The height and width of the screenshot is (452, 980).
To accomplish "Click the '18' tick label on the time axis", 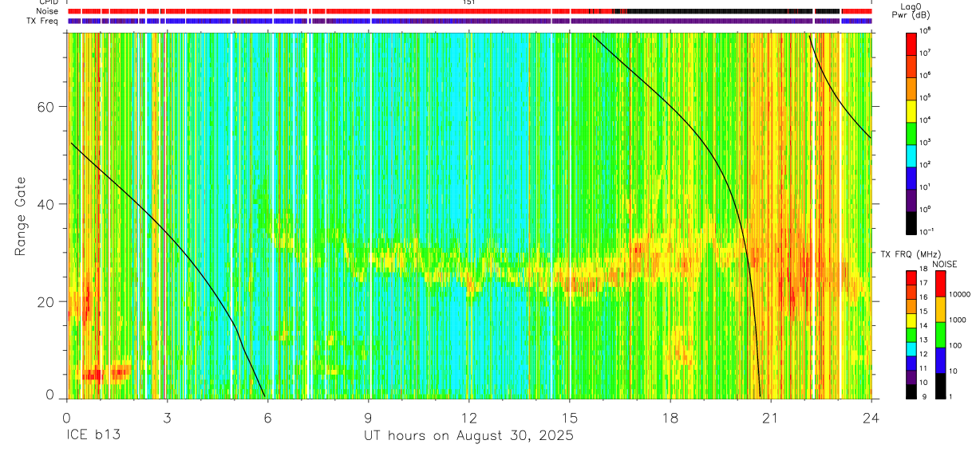I will (x=670, y=417).
